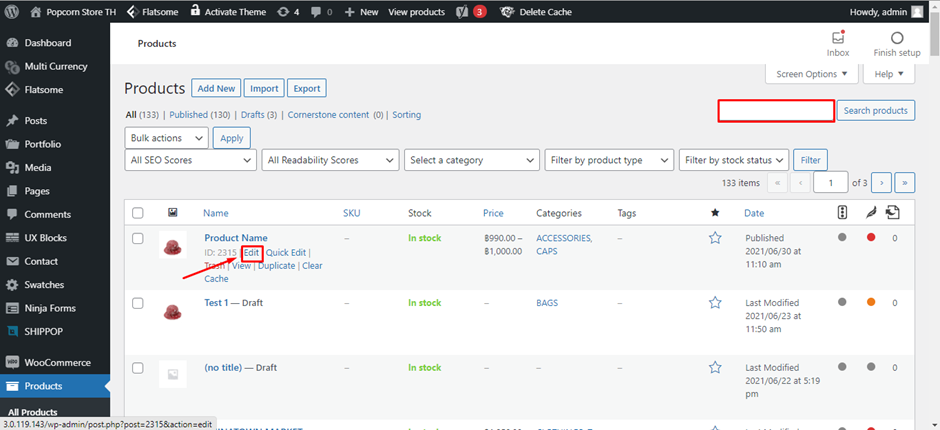Open All Readability Scores dropdown
This screenshot has height=430, width=940.
tap(330, 160)
